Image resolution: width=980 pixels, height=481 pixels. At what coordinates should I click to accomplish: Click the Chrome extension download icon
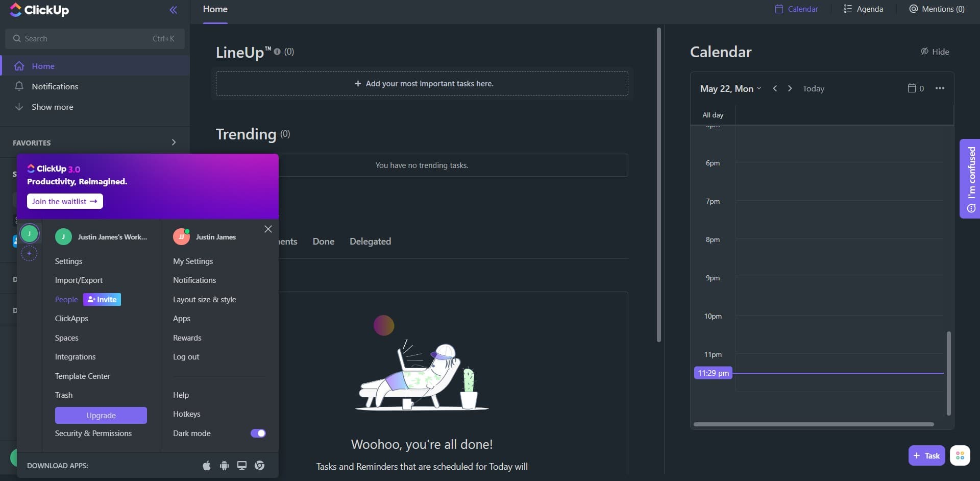[260, 466]
